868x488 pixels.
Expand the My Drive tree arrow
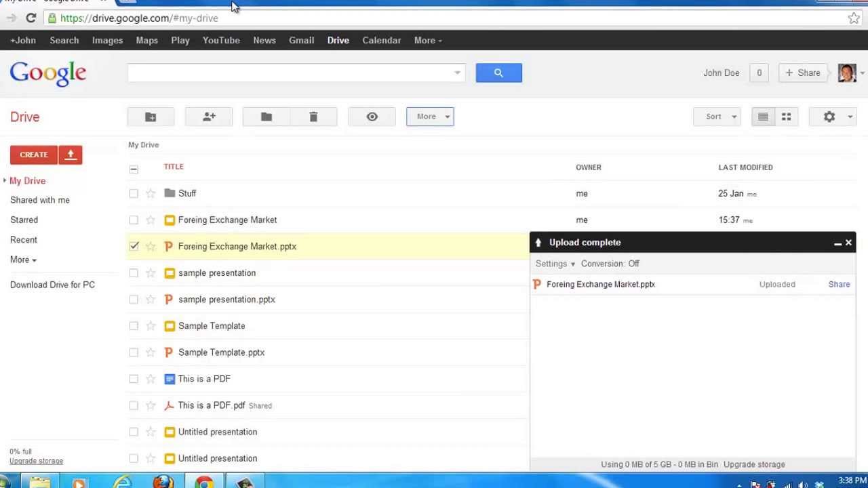(5, 180)
